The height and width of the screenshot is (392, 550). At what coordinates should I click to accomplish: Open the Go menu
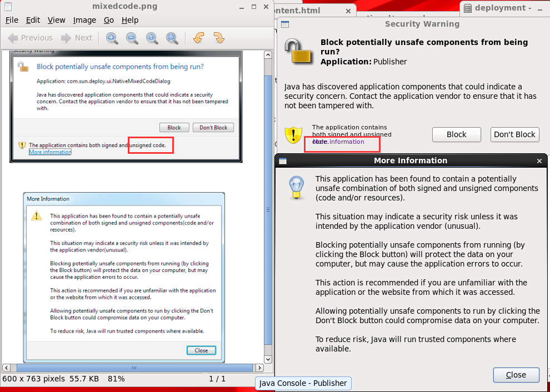(x=109, y=20)
